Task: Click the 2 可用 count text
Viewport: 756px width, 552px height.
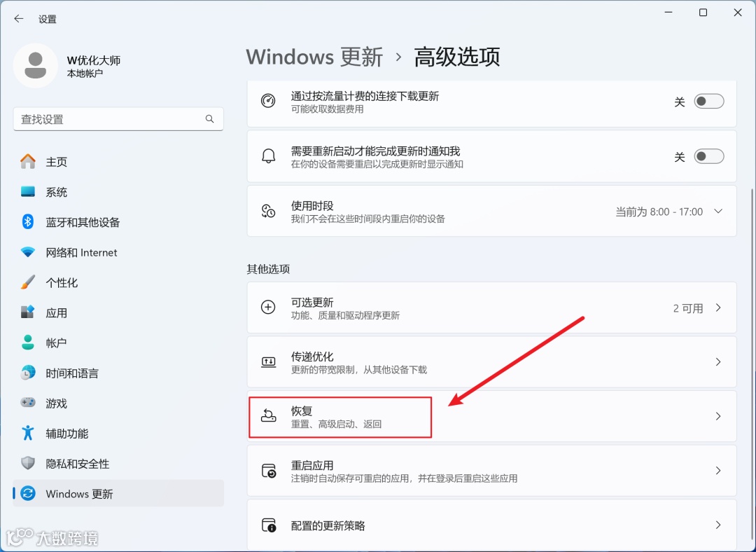Action: tap(688, 308)
